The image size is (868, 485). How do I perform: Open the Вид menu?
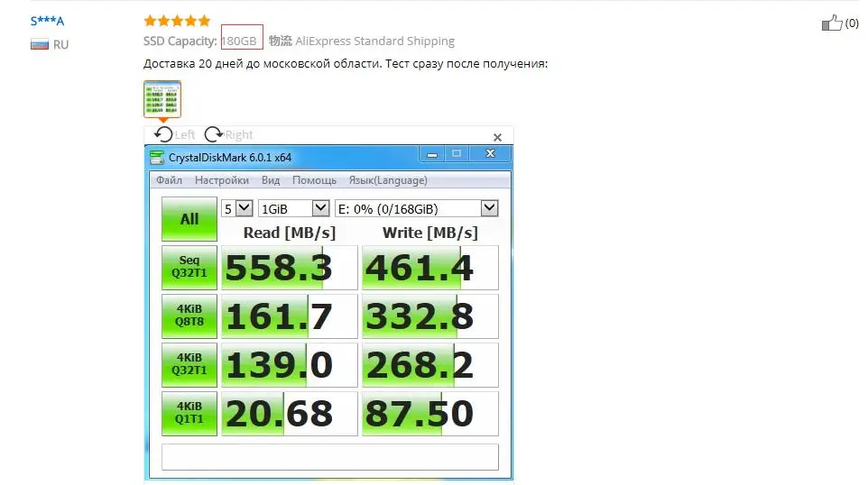(271, 180)
